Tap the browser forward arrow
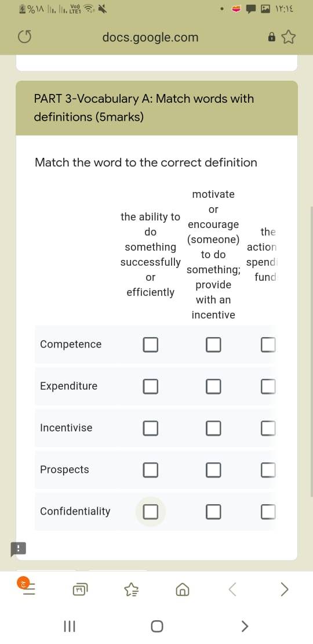The image size is (313, 644). click(284, 590)
